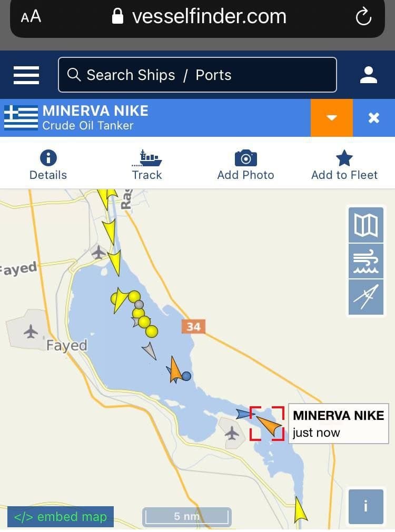Image resolution: width=395 pixels, height=532 pixels.
Task: Click the embed map link
Action: click(x=61, y=517)
